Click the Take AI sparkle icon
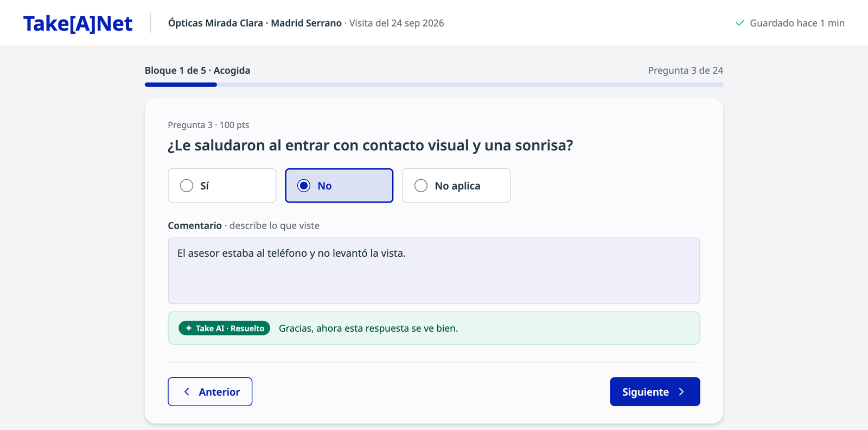This screenshot has width=868, height=430. click(189, 328)
